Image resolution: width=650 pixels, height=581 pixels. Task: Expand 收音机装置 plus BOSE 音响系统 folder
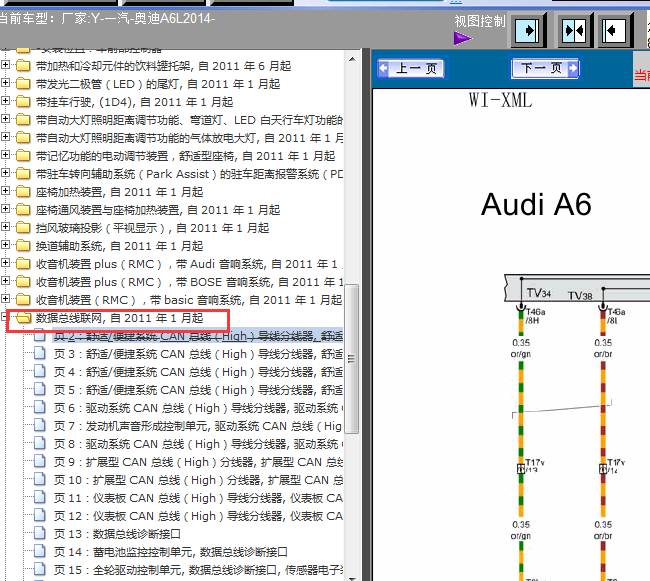click(5, 281)
